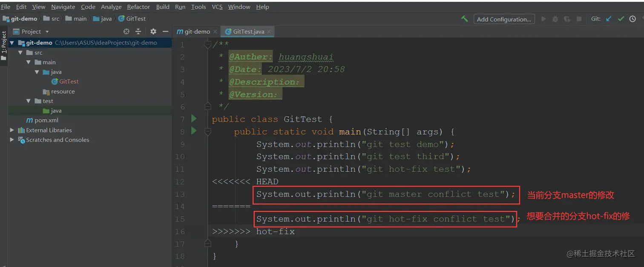Open the Help menu

coord(262,7)
